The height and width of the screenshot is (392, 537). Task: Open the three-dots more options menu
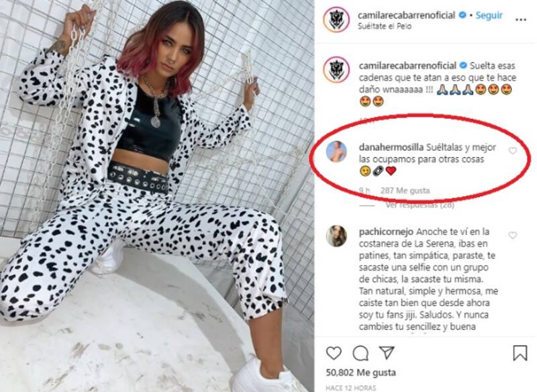(x=521, y=19)
